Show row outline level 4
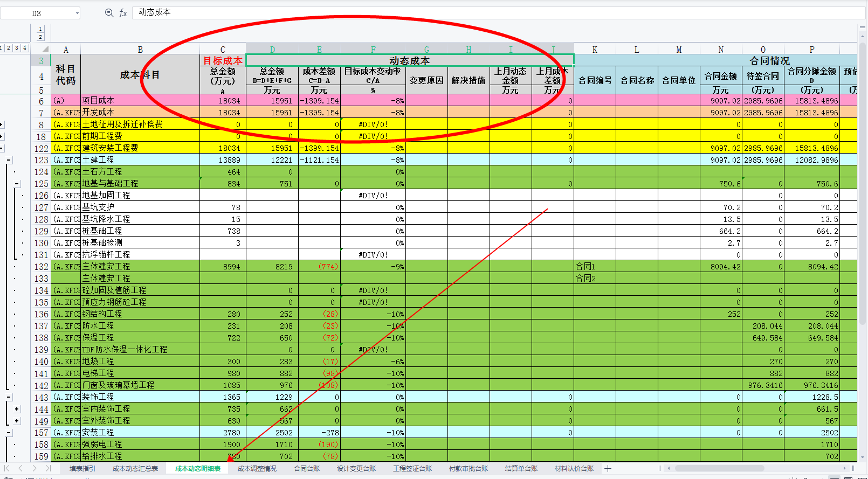Screen dimensions: 868x479 24,48
